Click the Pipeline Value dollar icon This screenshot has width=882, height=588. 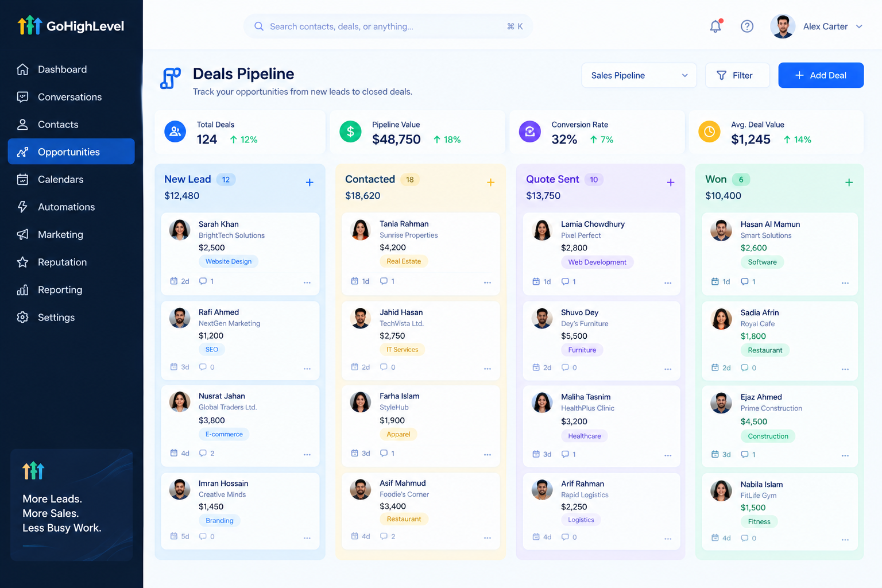pyautogui.click(x=350, y=131)
